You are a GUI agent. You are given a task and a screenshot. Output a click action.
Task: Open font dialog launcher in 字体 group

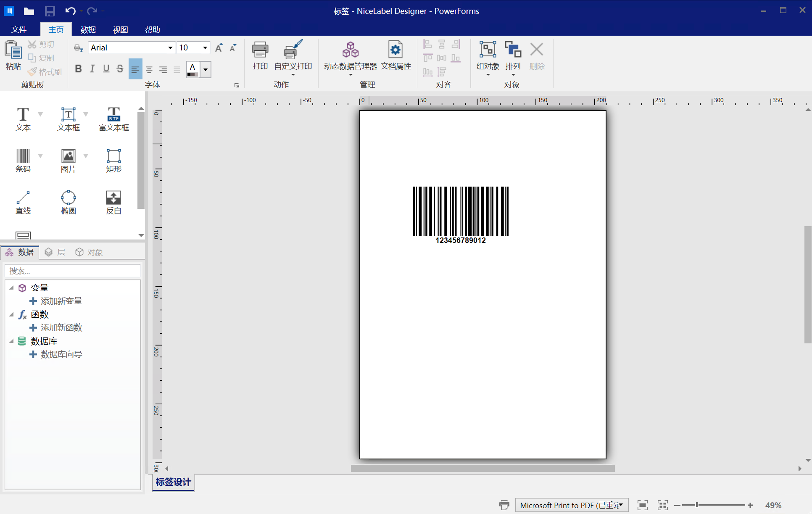coord(237,85)
